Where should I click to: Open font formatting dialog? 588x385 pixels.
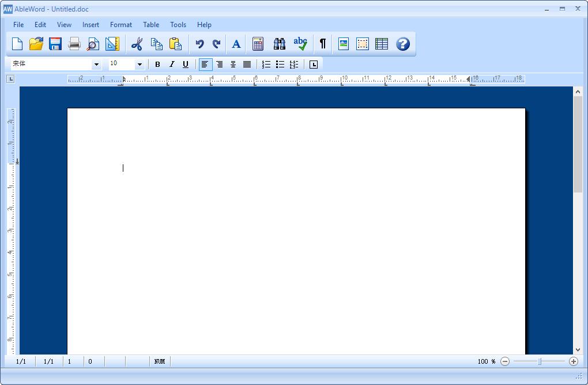point(236,44)
